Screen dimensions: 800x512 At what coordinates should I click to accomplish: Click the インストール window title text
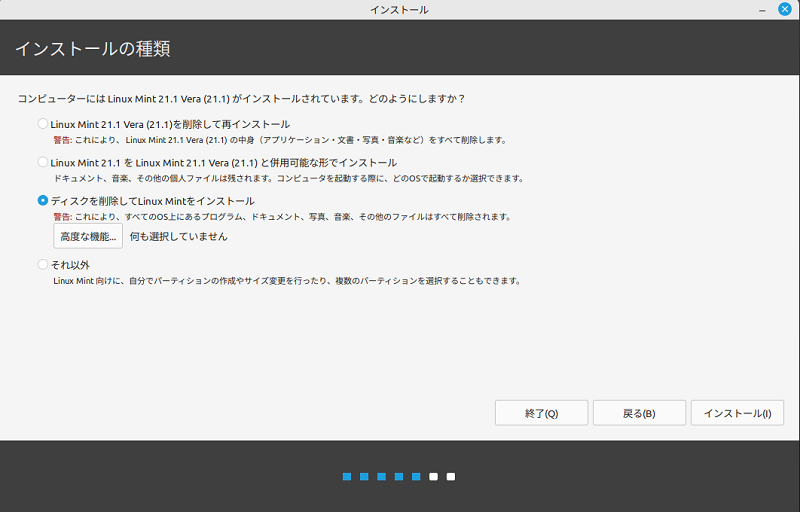[399, 10]
